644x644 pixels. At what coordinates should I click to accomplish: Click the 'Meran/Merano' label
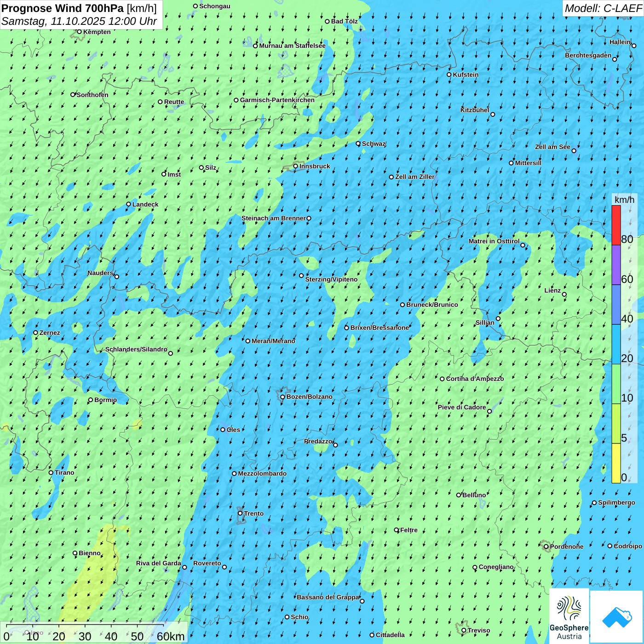273,341
